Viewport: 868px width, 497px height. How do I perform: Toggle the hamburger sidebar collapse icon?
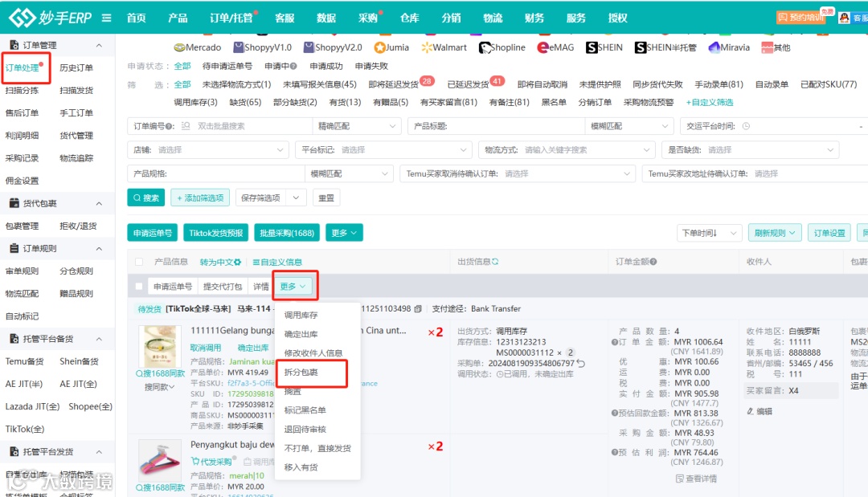(x=106, y=18)
